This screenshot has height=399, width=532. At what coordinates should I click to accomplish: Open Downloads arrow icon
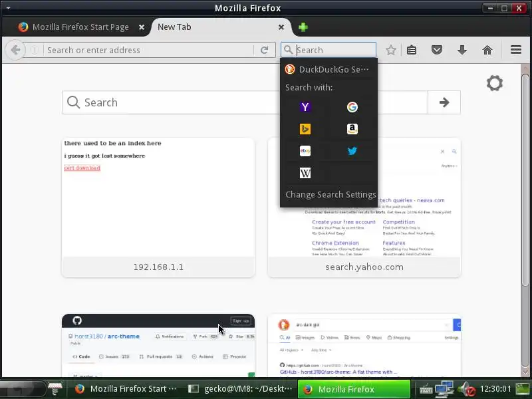(462, 51)
